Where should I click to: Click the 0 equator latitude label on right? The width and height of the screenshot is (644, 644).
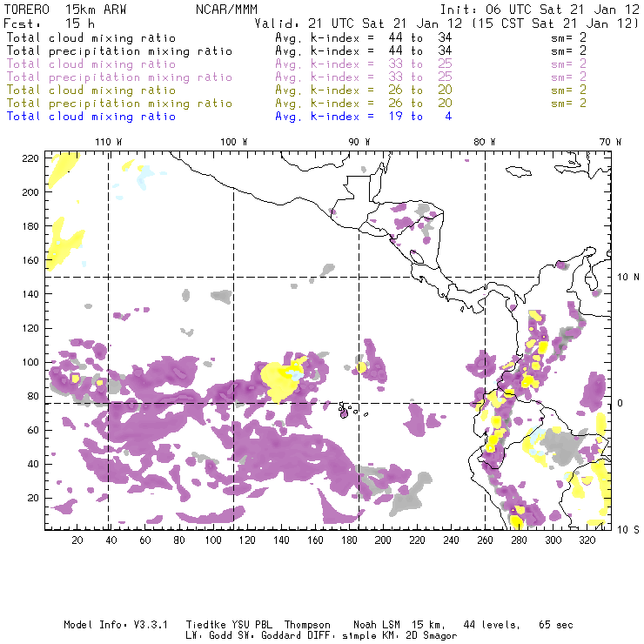(621, 403)
